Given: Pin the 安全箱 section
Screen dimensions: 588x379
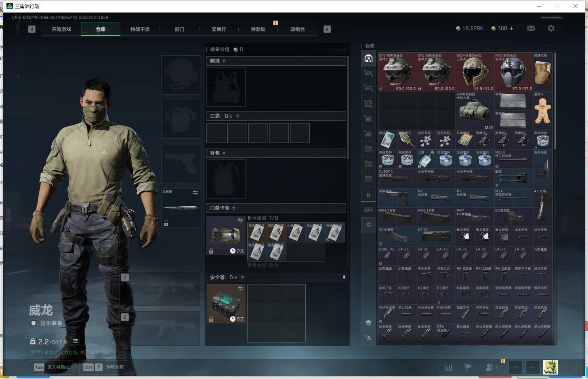Looking at the screenshot, I should tap(344, 277).
